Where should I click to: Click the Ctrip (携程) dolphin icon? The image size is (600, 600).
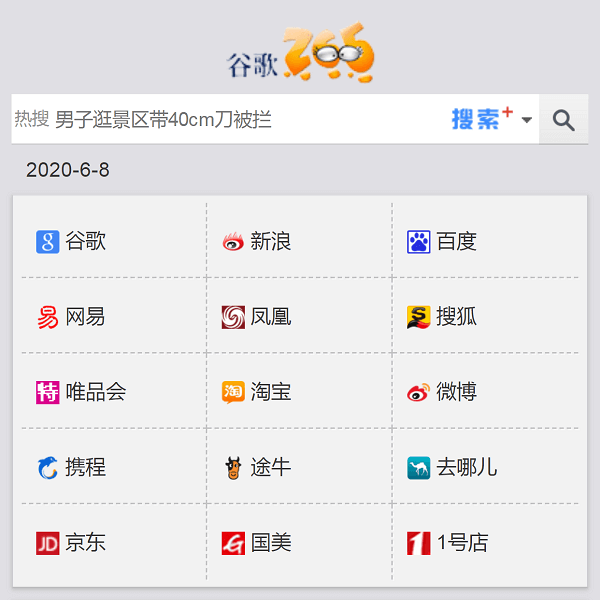pos(47,468)
